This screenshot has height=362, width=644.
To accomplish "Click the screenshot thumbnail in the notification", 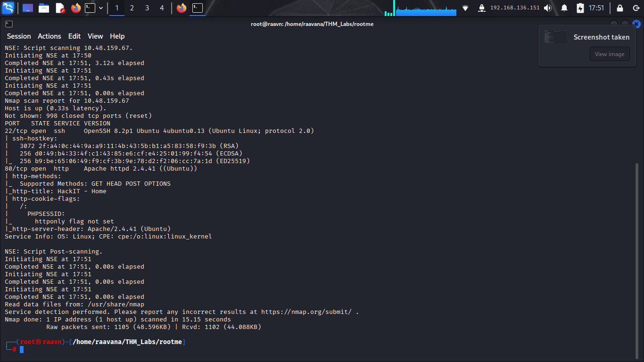I will click(555, 37).
